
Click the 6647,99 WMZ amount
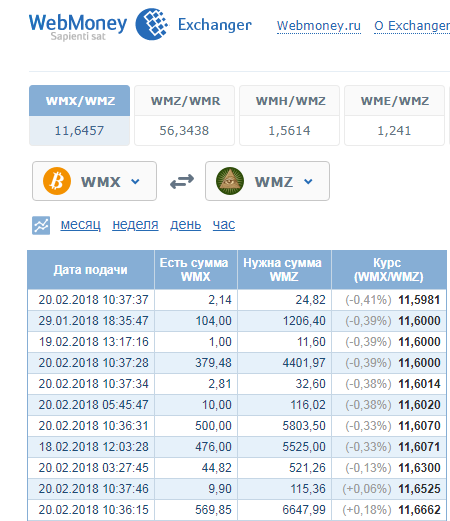(x=304, y=510)
